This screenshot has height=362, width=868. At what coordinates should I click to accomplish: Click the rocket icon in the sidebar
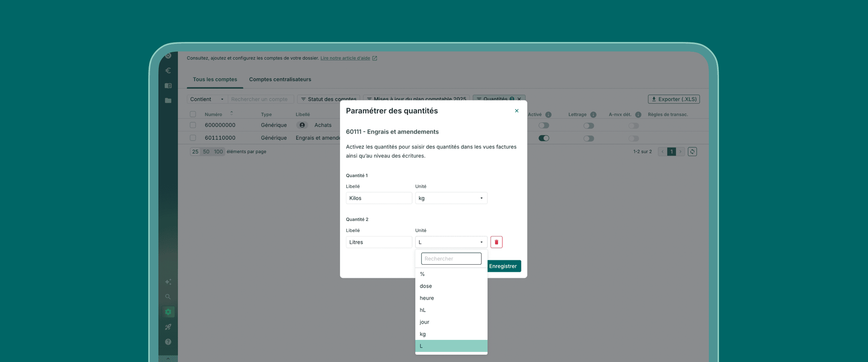click(168, 327)
